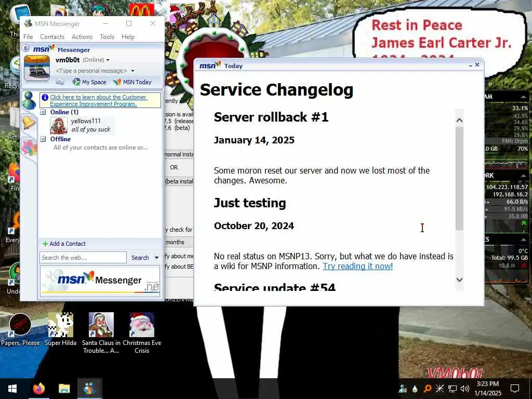
Task: Click the MSN Messenger banner ad
Action: pyautogui.click(x=100, y=281)
